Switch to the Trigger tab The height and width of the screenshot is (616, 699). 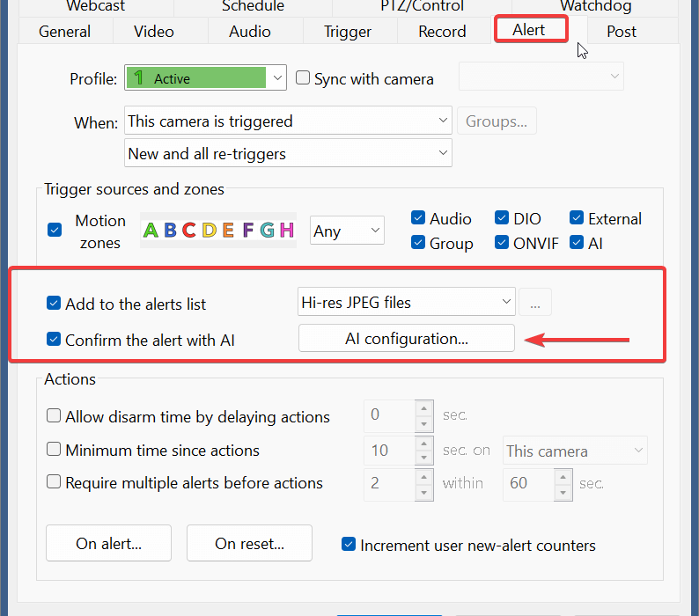click(347, 31)
